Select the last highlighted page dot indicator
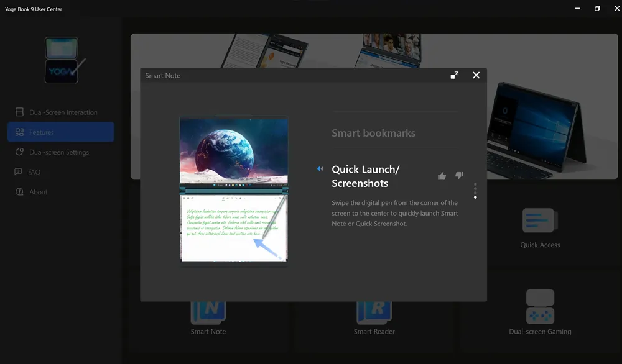The width and height of the screenshot is (622, 364). tap(475, 198)
